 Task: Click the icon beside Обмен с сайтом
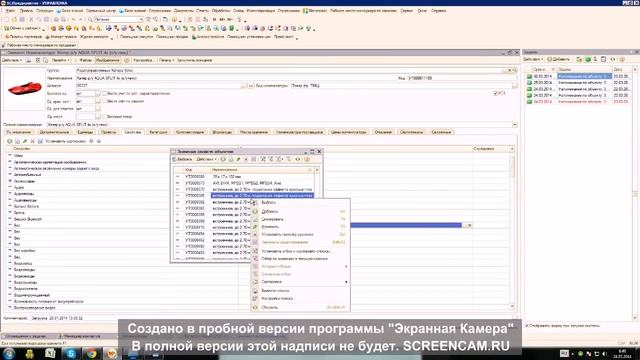tap(6, 28)
